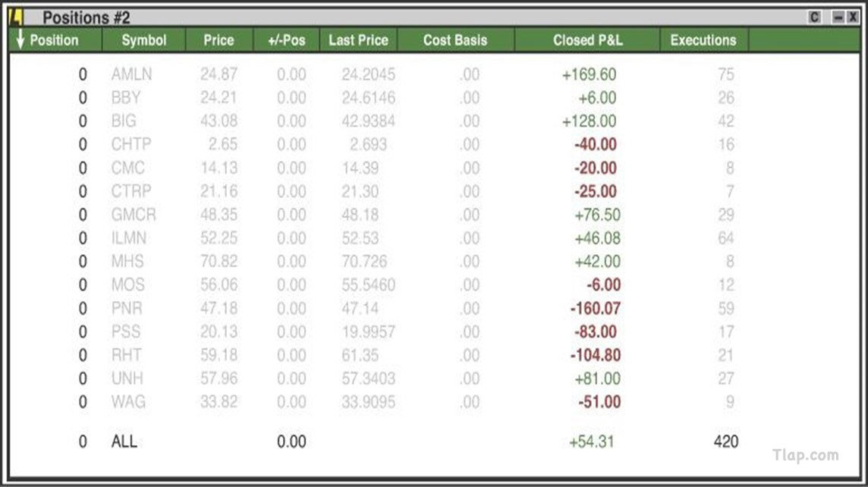Select the MOS symbol row
The image size is (868, 487).
[128, 284]
